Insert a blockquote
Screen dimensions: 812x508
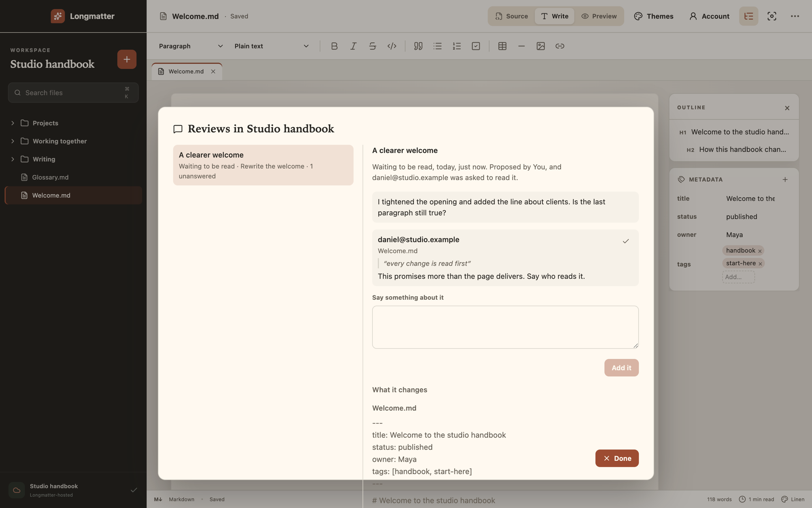pyautogui.click(x=418, y=46)
